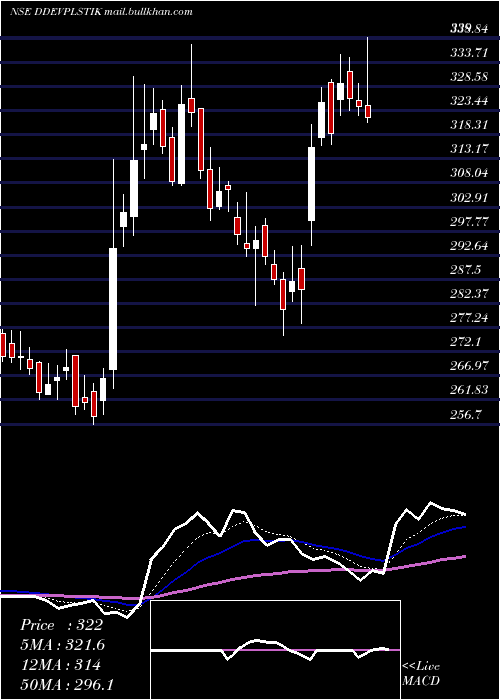This screenshot has width=500, height=700.
Task: Click the Price : 322 readout
Action: pyautogui.click(x=62, y=625)
